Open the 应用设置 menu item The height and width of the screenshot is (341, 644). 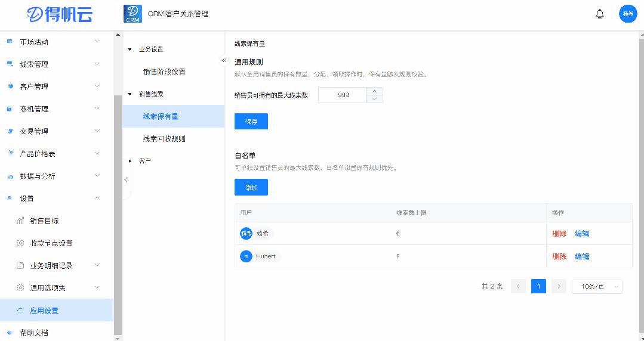click(57, 310)
